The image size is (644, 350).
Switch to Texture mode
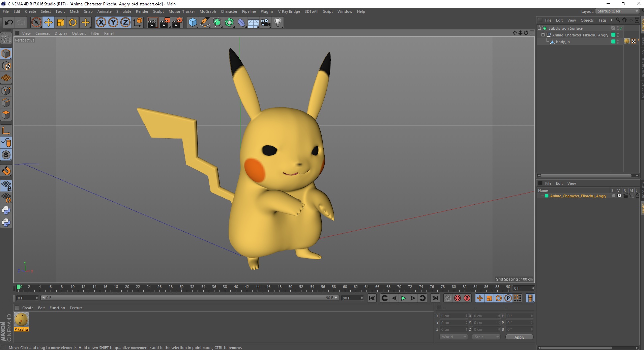point(6,66)
